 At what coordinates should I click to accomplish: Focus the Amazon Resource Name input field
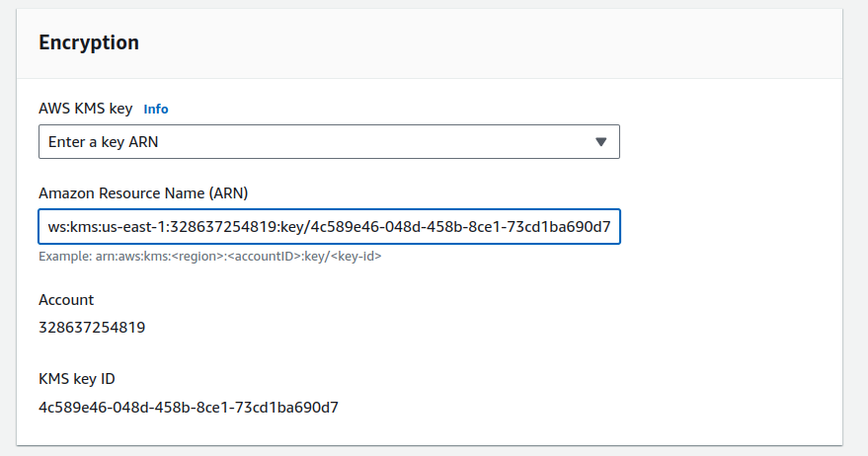329,227
